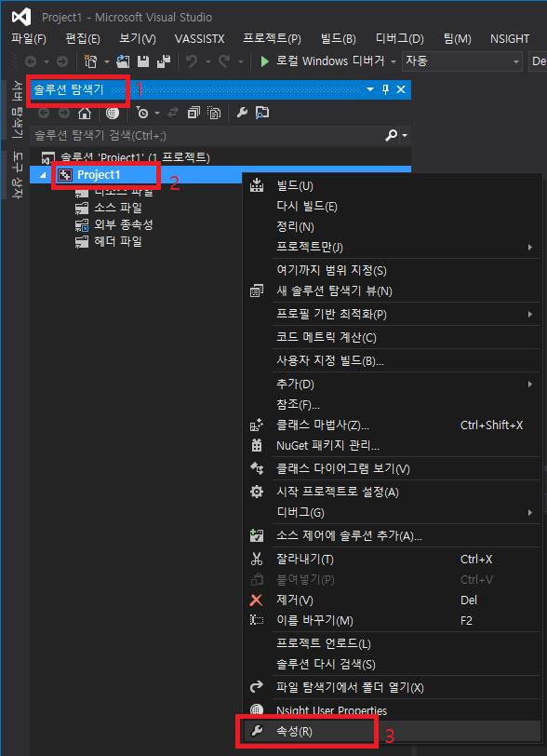Image resolution: width=547 pixels, height=756 pixels.
Task: Select 시작 프로젝트로 설정(A)
Action: coord(392,492)
